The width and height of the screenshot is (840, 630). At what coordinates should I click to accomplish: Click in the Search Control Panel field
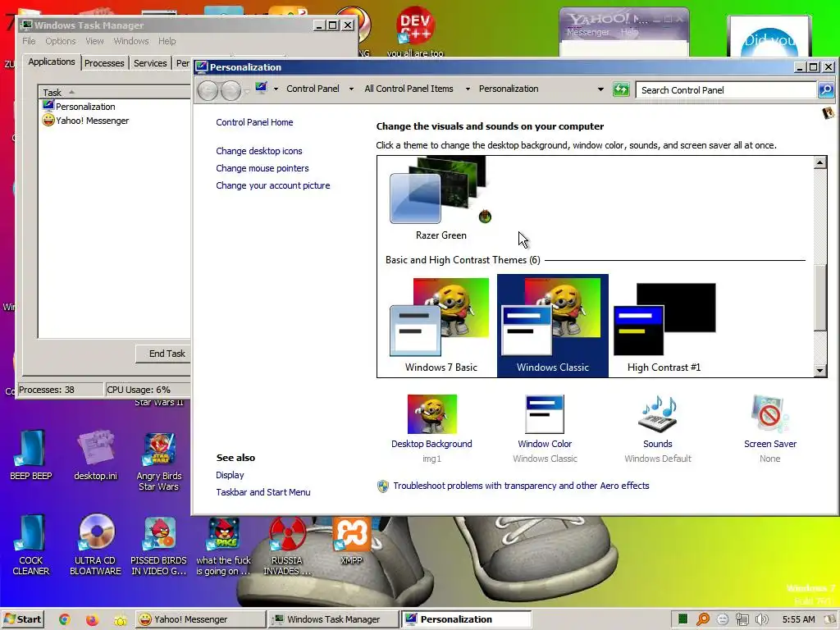(x=726, y=90)
